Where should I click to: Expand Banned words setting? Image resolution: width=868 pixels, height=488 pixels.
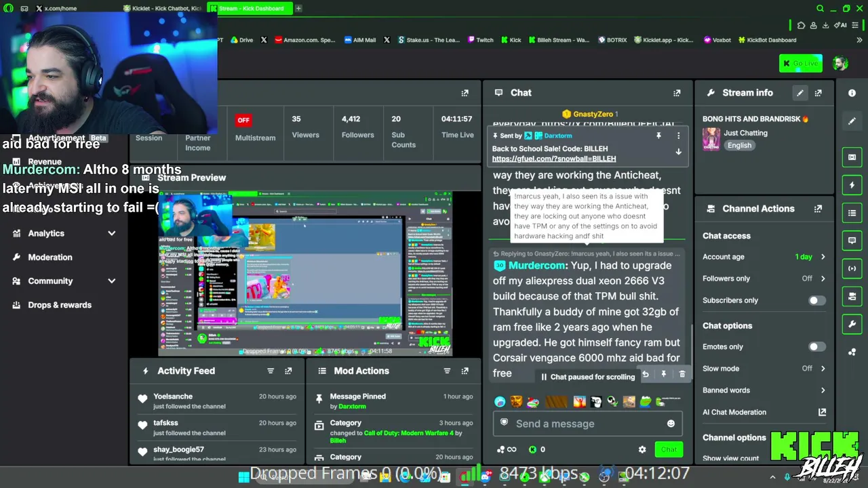[x=823, y=390]
